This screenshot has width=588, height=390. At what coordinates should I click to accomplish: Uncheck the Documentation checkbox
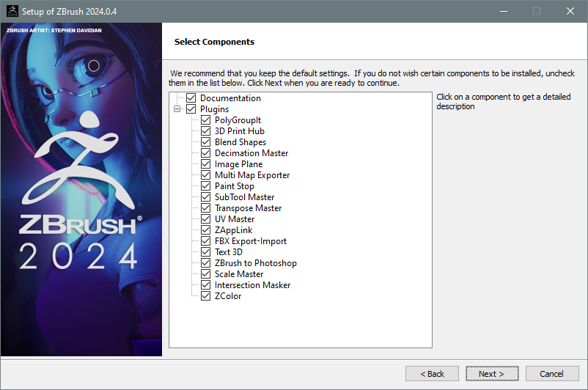[191, 98]
